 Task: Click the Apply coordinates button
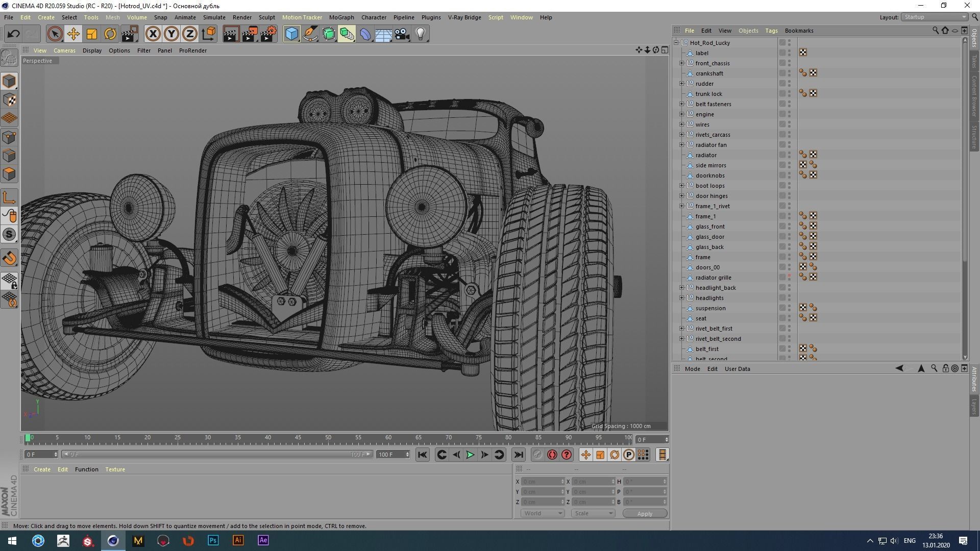(x=645, y=514)
